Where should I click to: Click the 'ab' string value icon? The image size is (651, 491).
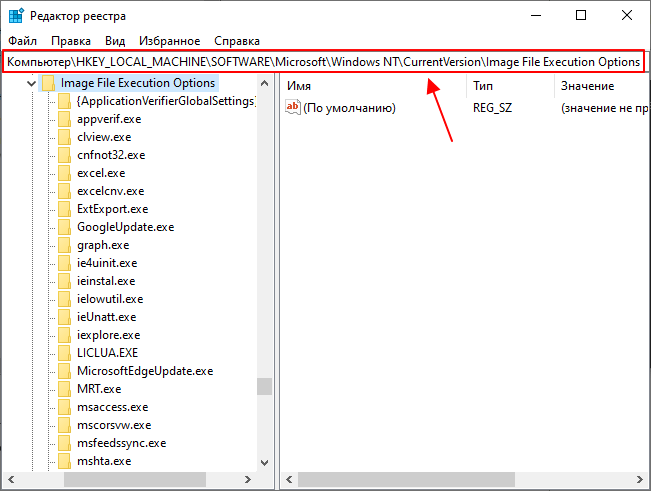coord(293,107)
